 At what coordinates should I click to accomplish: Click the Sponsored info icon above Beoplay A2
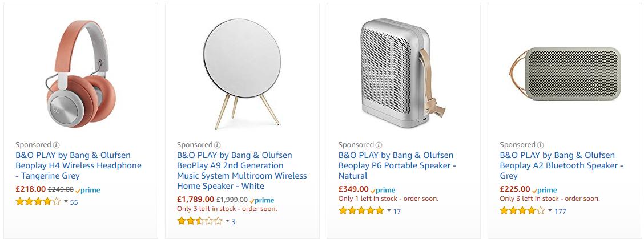point(541,145)
